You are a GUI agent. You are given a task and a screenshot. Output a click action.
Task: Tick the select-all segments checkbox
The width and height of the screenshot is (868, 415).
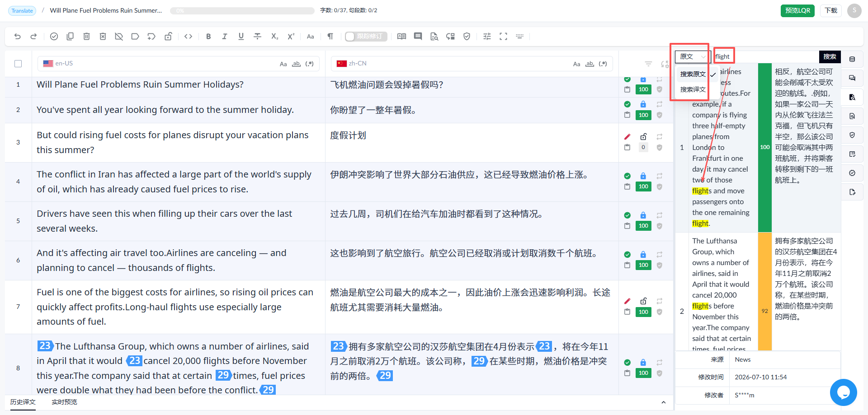click(x=18, y=64)
